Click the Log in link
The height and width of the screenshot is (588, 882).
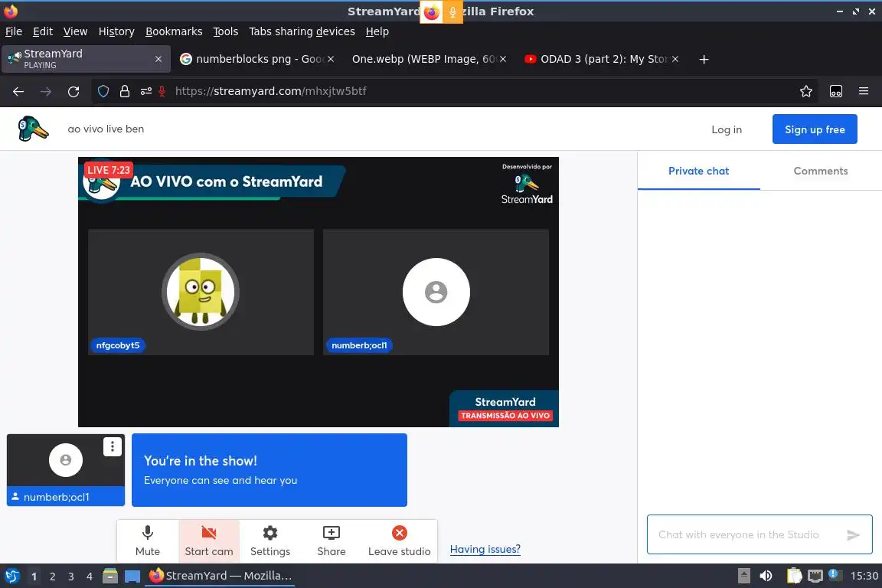tap(726, 129)
